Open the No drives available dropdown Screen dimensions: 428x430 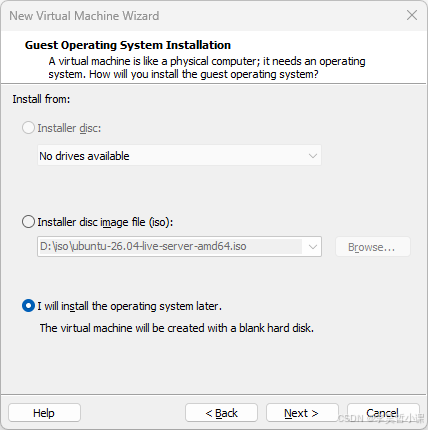(x=179, y=155)
